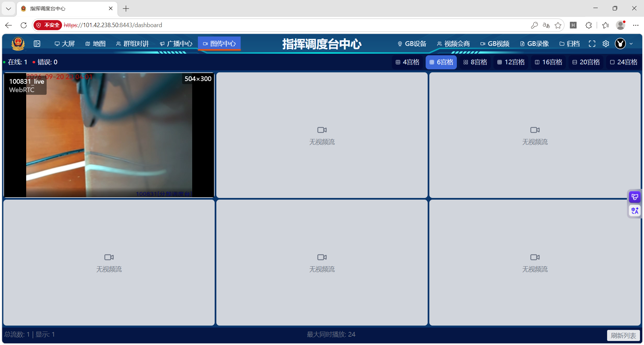
Task: Enter fullscreen mode icon
Action: [x=592, y=44]
